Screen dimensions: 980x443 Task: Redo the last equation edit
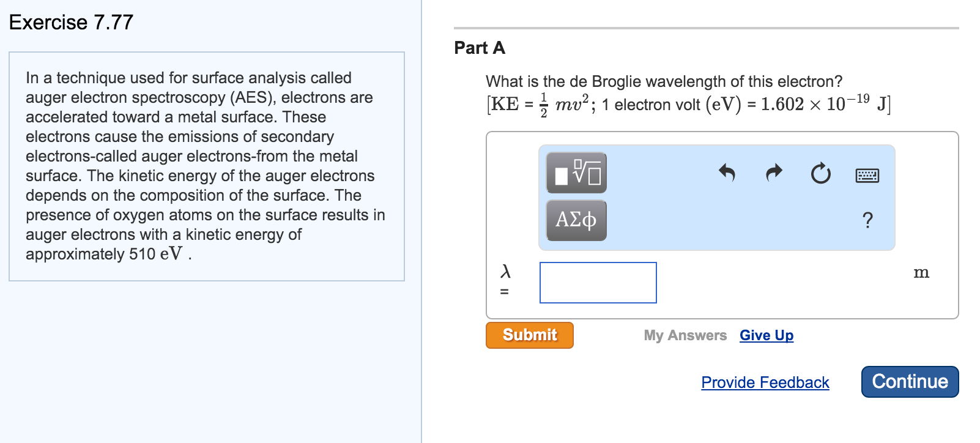773,174
